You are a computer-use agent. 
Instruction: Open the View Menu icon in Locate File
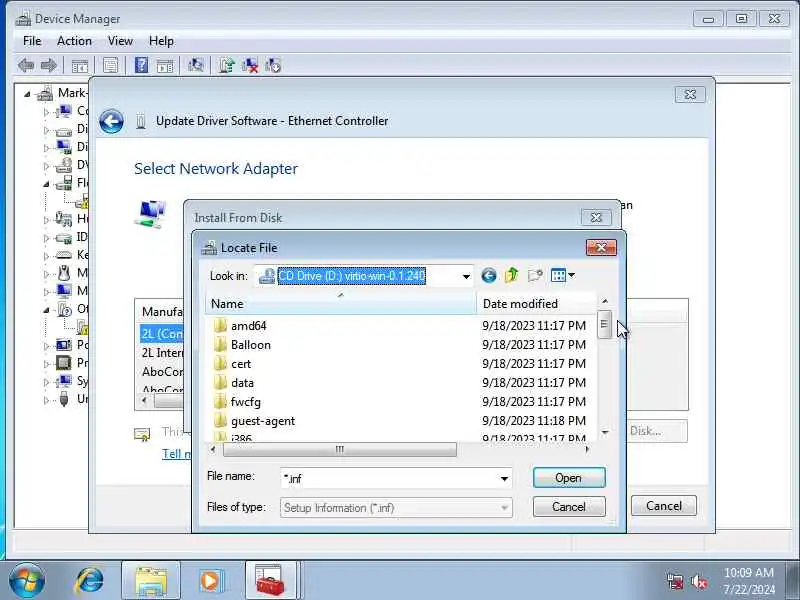tap(558, 276)
